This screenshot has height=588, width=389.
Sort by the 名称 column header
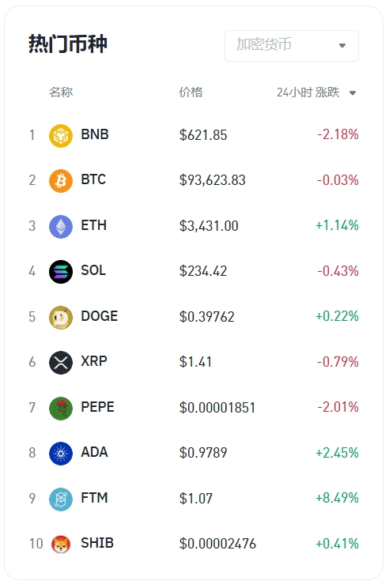(61, 92)
